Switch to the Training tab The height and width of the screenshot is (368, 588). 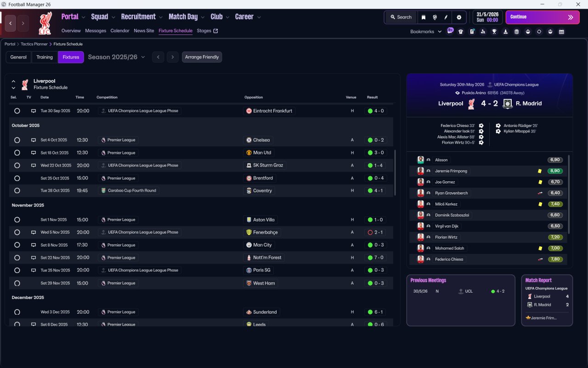(45, 57)
